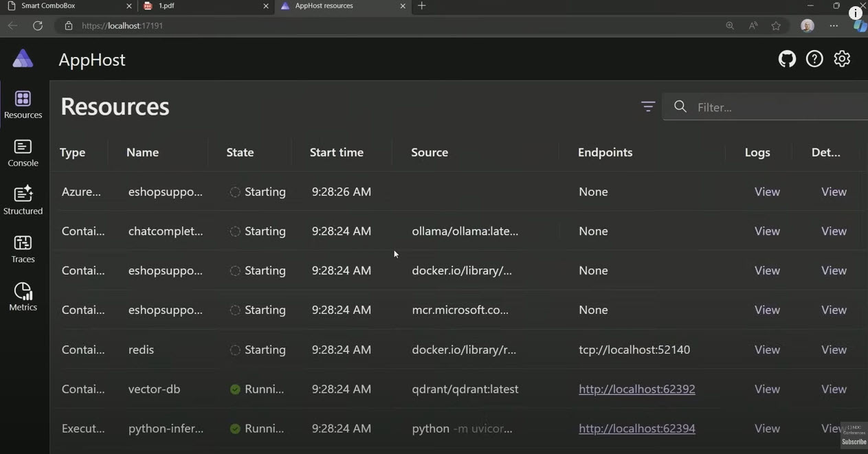View details for the Azure resource row
Image resolution: width=868 pixels, height=454 pixels.
tap(834, 192)
